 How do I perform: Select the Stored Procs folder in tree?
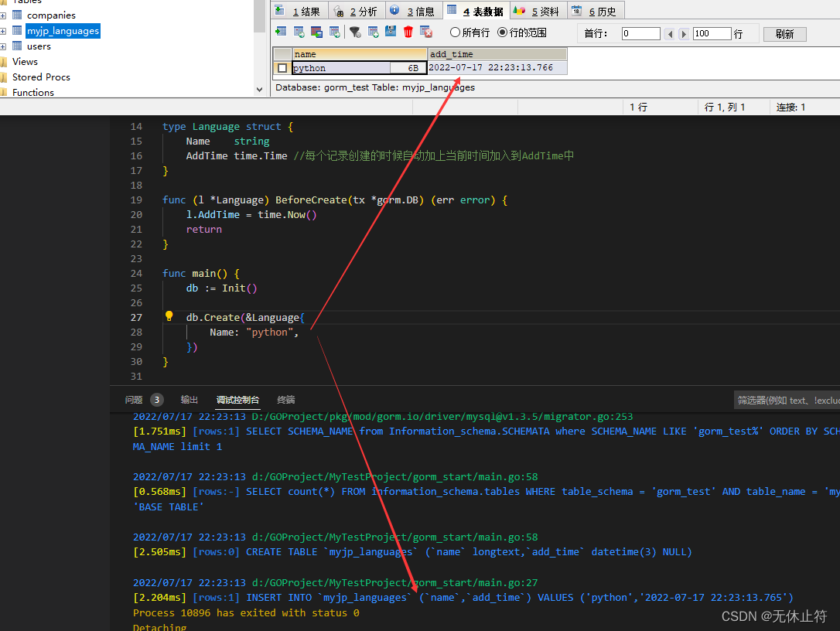[41, 77]
